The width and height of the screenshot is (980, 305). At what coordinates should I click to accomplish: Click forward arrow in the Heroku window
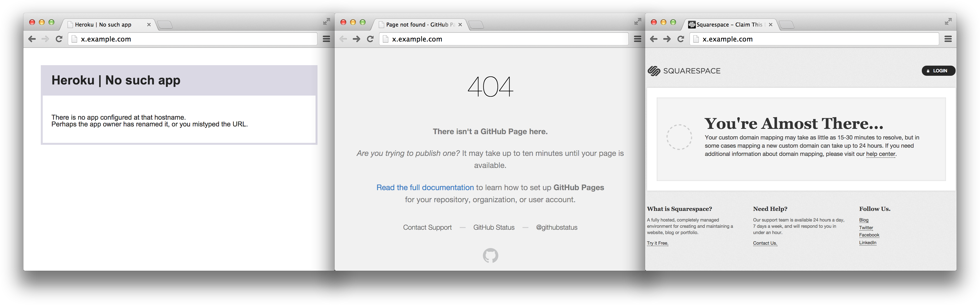tap(45, 39)
